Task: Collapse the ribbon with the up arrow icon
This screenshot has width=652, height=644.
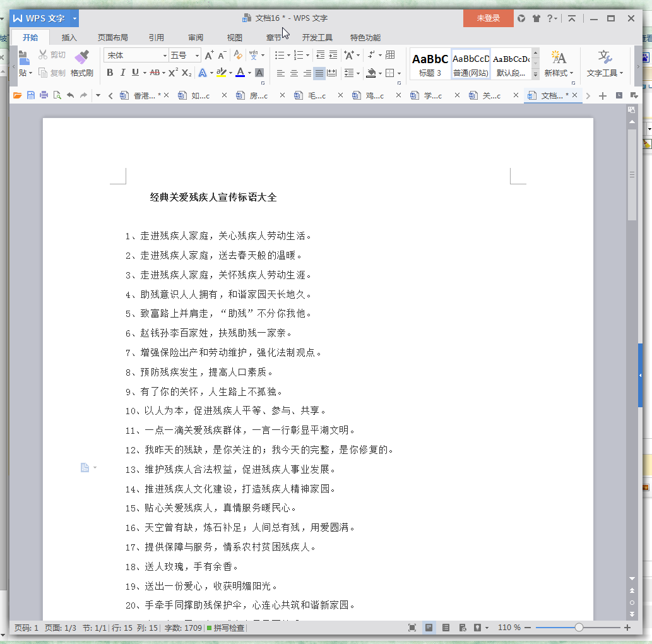Action: tap(572, 18)
